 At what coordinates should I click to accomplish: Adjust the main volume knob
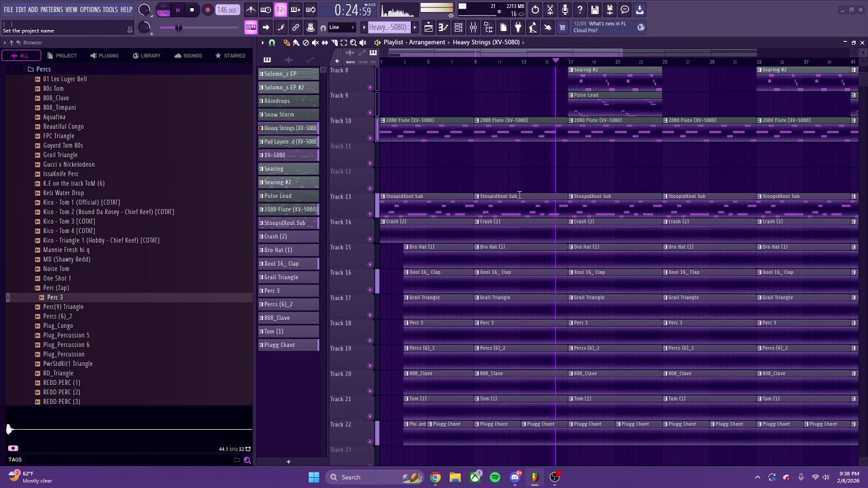pyautogui.click(x=144, y=10)
